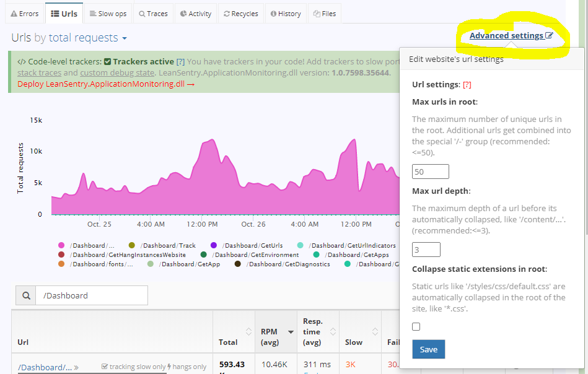Click the Advanced settings edit icon
This screenshot has height=374, width=588.
pyautogui.click(x=549, y=36)
